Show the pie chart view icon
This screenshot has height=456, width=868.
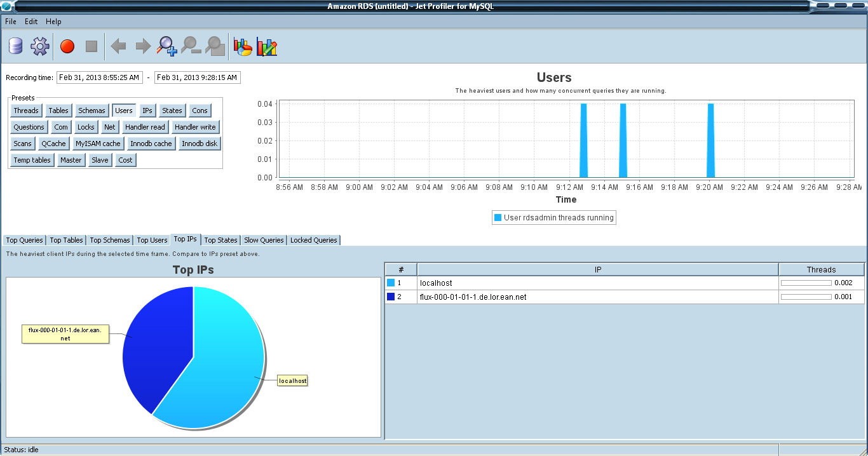tap(243, 46)
